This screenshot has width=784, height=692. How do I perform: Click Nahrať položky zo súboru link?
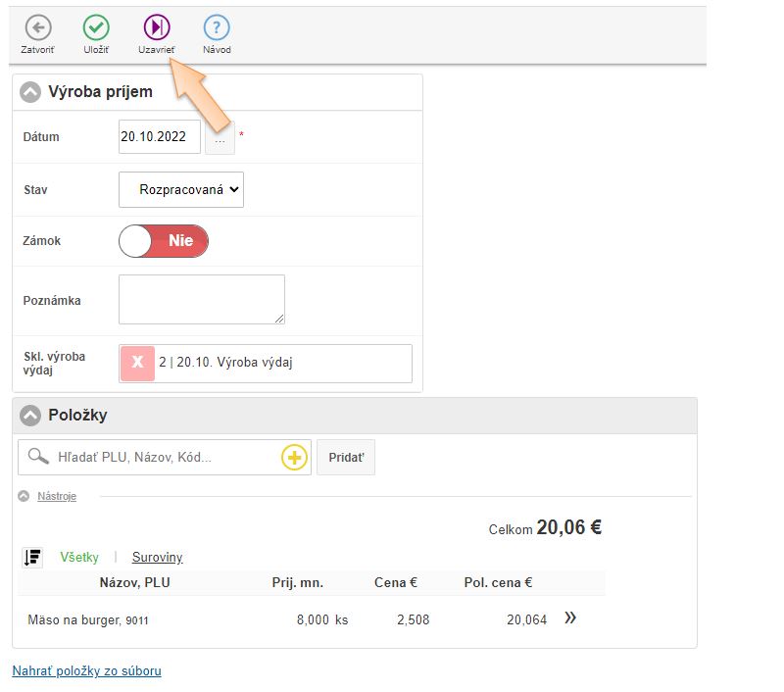click(x=86, y=671)
